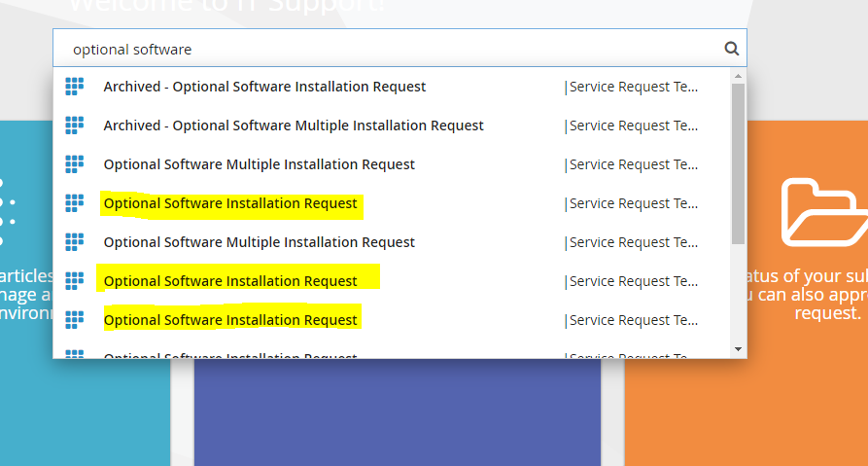Choose the second highlighted Optional Software Installation Request
868x466 pixels.
[230, 281]
